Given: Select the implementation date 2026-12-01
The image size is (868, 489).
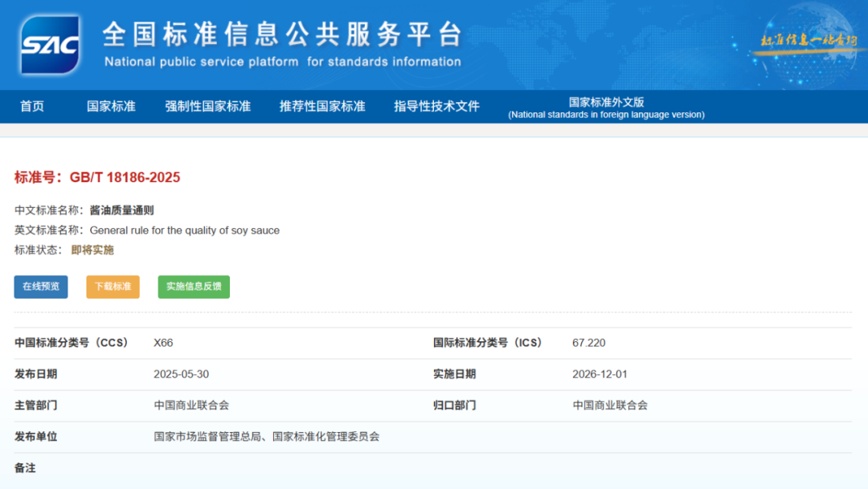Looking at the screenshot, I should point(600,374).
